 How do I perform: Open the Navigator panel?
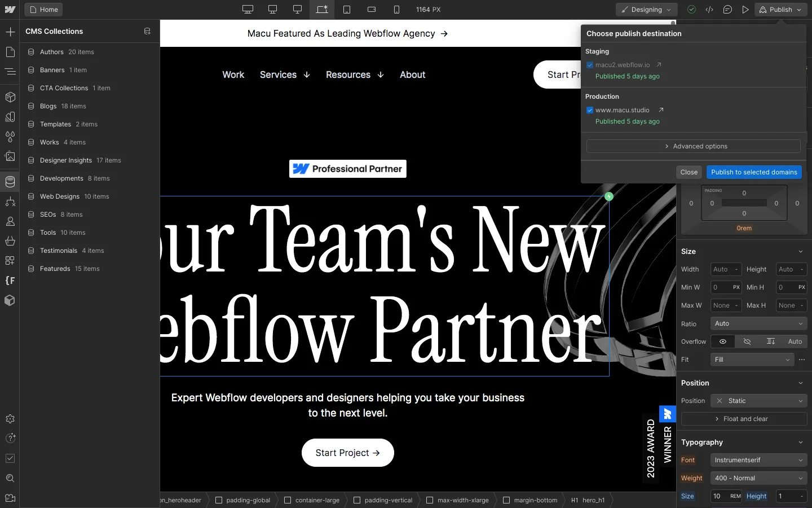click(10, 72)
